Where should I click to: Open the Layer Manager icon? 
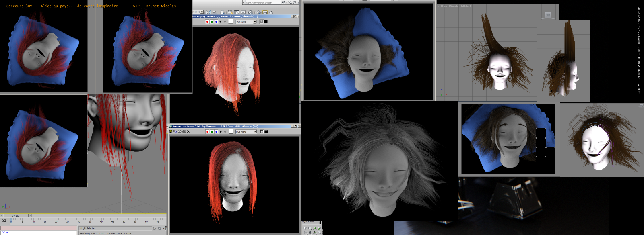point(222,12)
